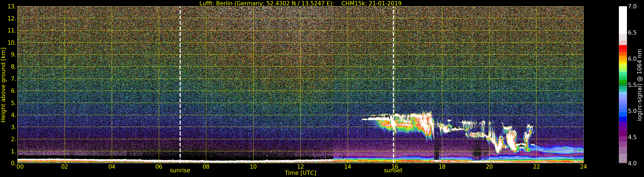644x177 pixels.
Task: Click the "Height above ground [km]" axis label
Action: coord(3,85)
